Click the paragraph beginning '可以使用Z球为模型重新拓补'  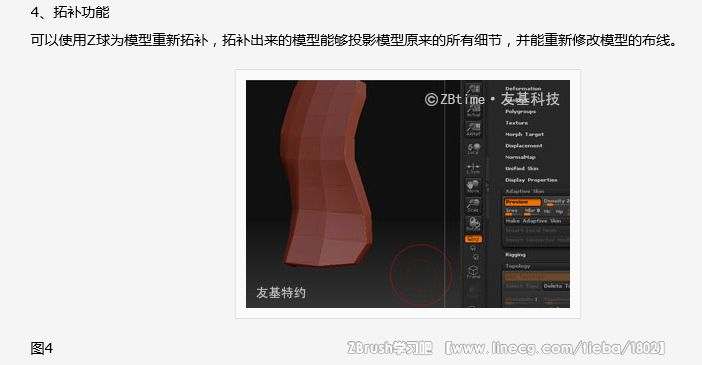[354, 40]
